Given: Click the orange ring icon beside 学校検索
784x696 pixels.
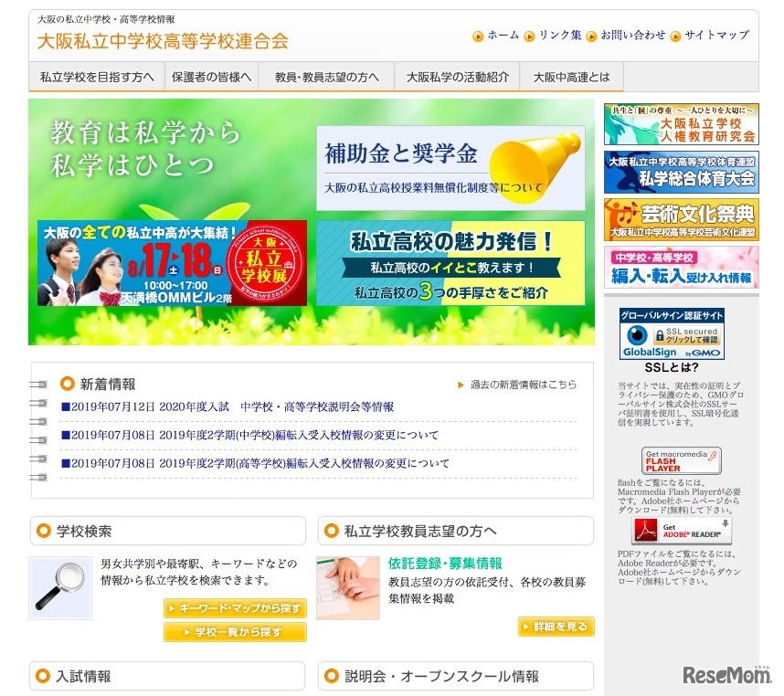Looking at the screenshot, I should click(x=44, y=531).
